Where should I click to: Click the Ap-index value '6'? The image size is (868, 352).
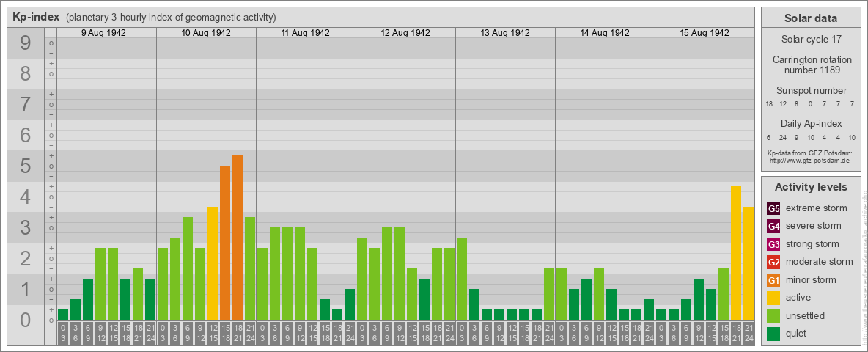point(769,137)
